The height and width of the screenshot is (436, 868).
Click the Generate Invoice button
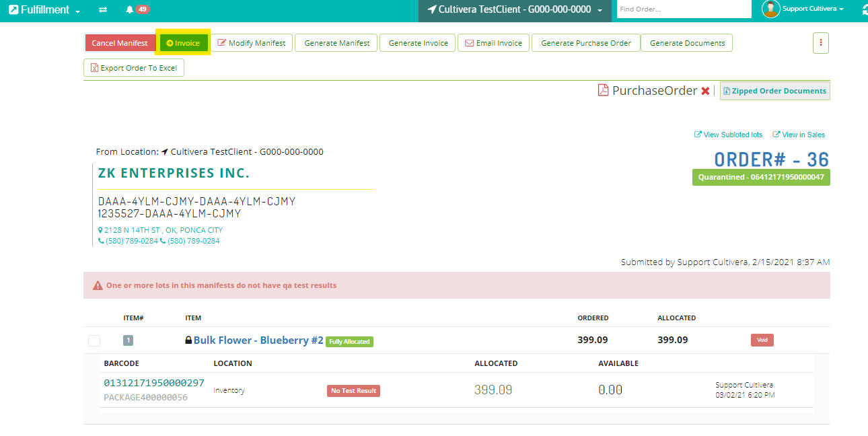[418, 43]
